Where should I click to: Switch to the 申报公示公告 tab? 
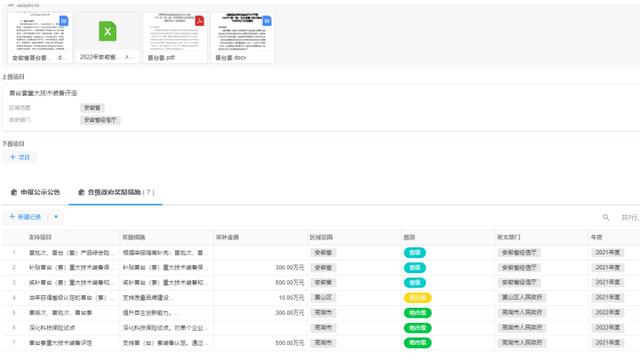[36, 192]
